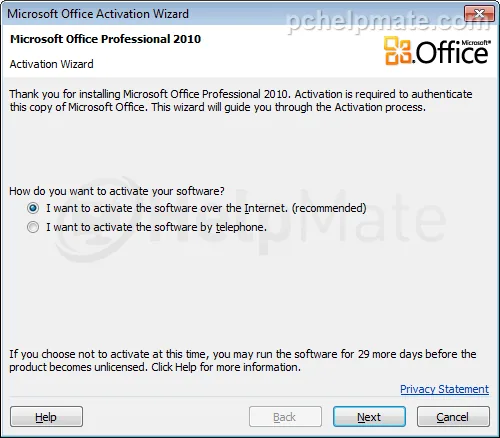This screenshot has height=438, width=500.
Task: Open the Privacy Statement link
Action: click(444, 389)
